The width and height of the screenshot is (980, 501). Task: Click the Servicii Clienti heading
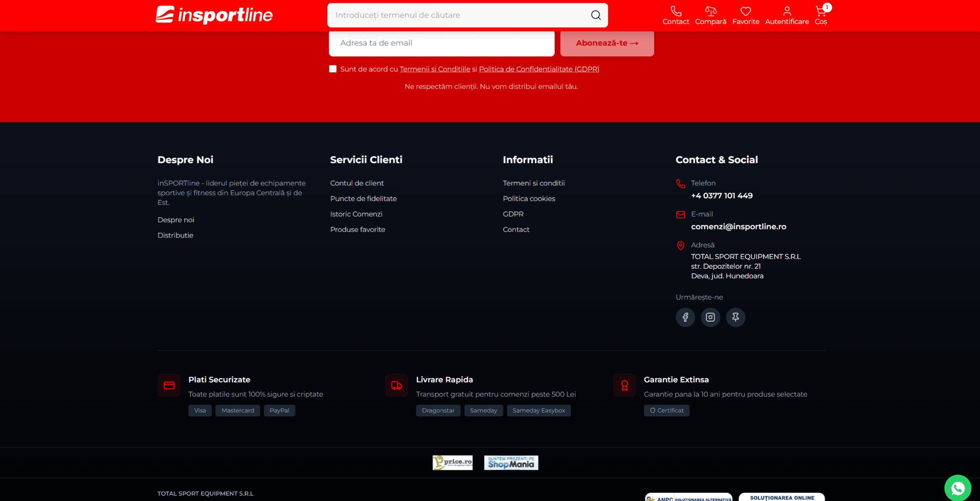tap(366, 160)
